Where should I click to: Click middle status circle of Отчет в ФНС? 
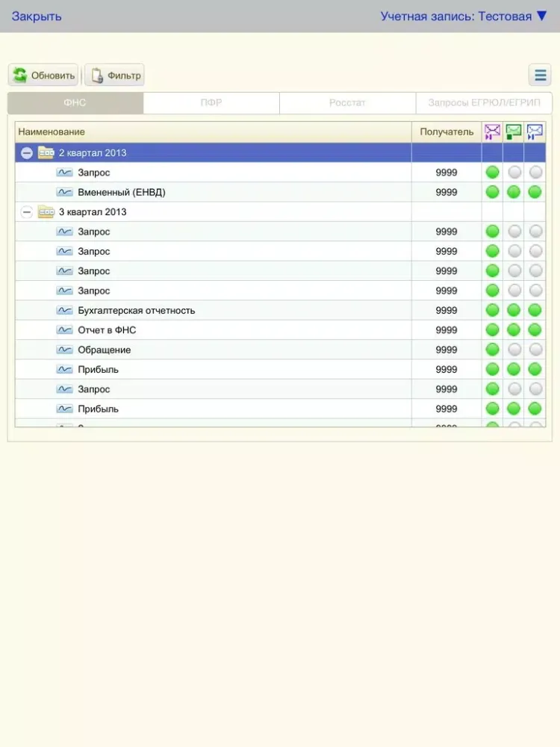(x=514, y=329)
